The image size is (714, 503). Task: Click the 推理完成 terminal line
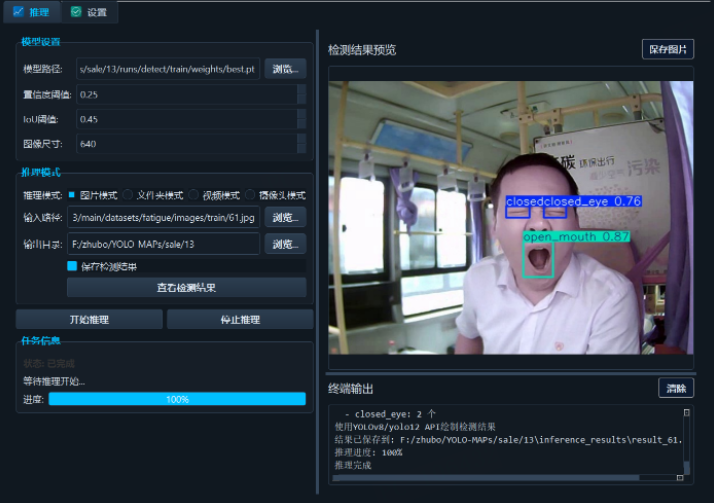tap(353, 465)
